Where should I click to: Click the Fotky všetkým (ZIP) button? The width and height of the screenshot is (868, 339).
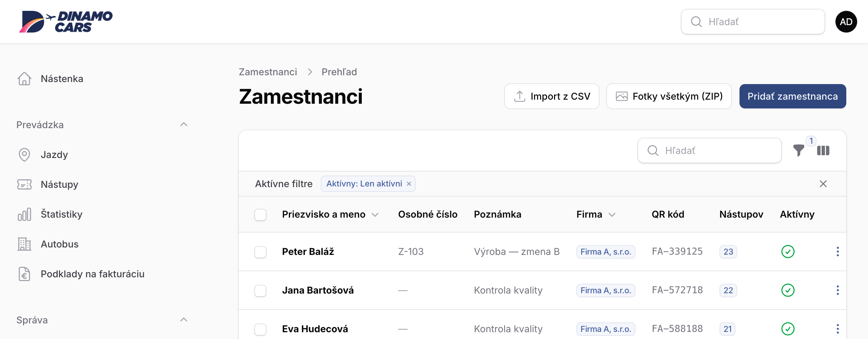(669, 96)
